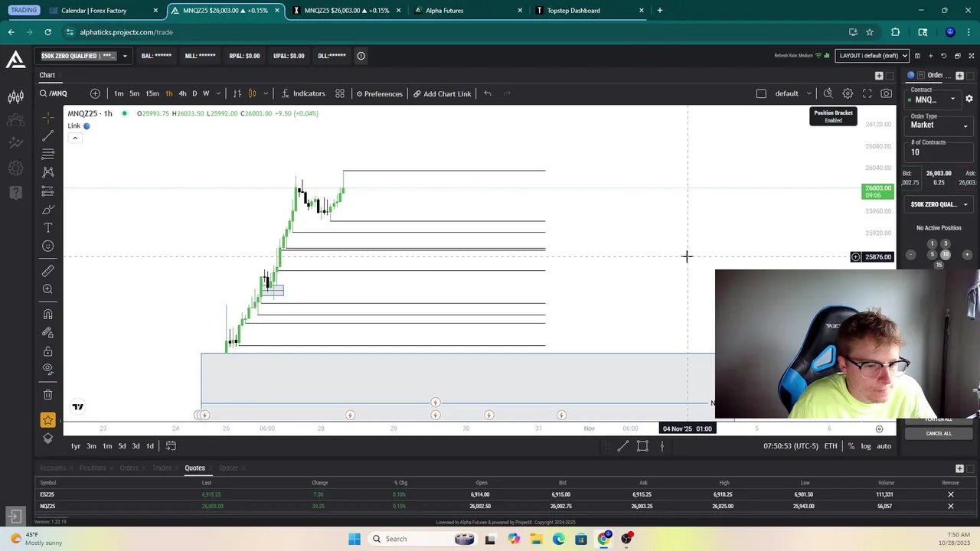Open the quick search icon
Screen dimensions: 980x551
828,93
